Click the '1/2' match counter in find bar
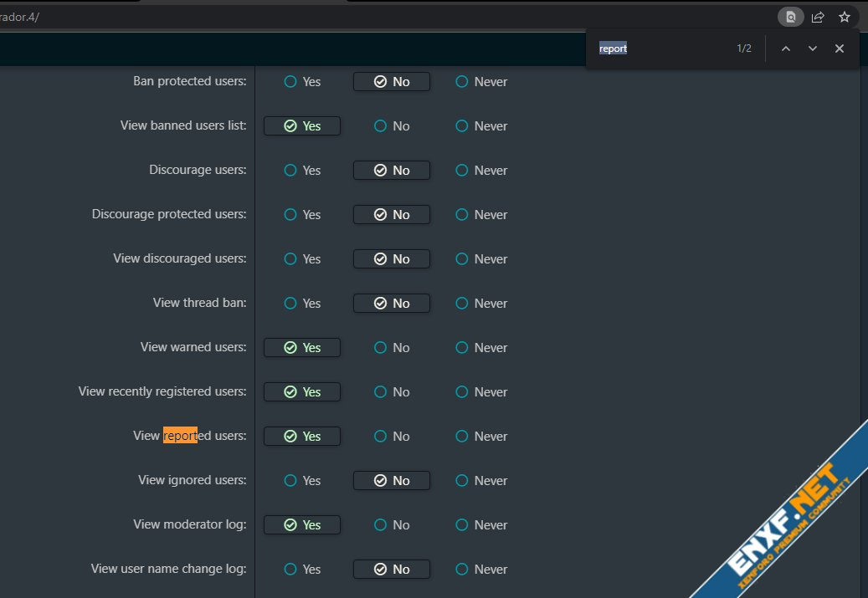The image size is (868, 598). point(744,49)
